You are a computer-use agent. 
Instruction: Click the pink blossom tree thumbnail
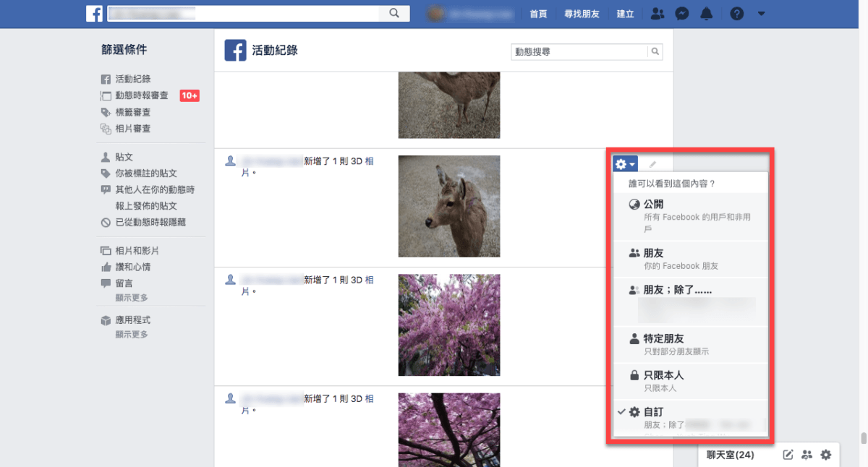(x=449, y=325)
